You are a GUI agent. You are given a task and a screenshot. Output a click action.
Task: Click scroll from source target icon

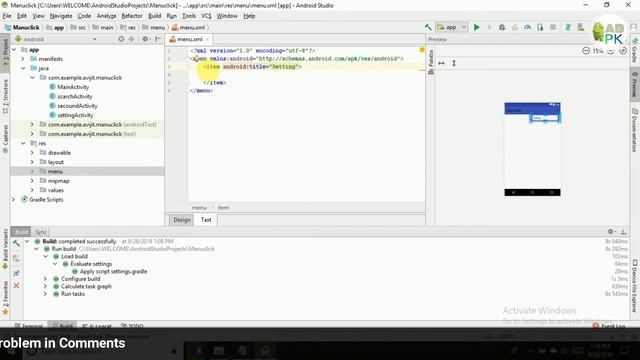[x=121, y=39]
